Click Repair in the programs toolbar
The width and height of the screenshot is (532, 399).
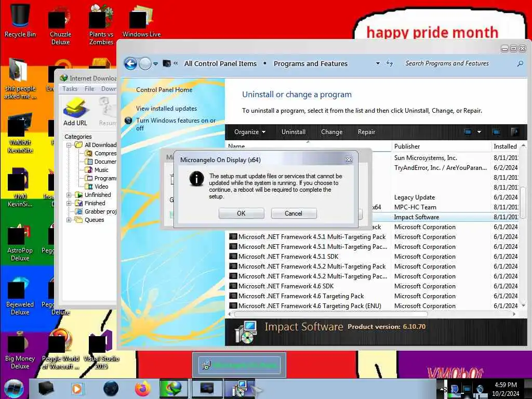coord(366,132)
